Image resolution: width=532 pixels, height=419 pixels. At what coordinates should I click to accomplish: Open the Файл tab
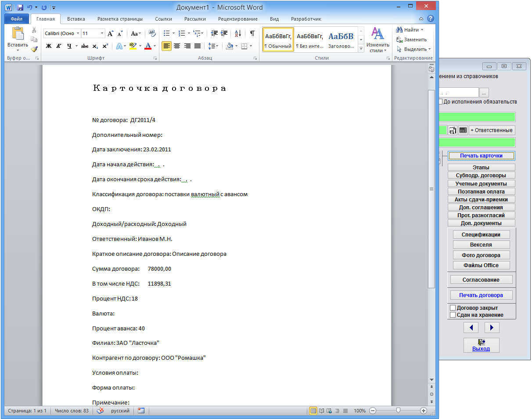[x=17, y=19]
